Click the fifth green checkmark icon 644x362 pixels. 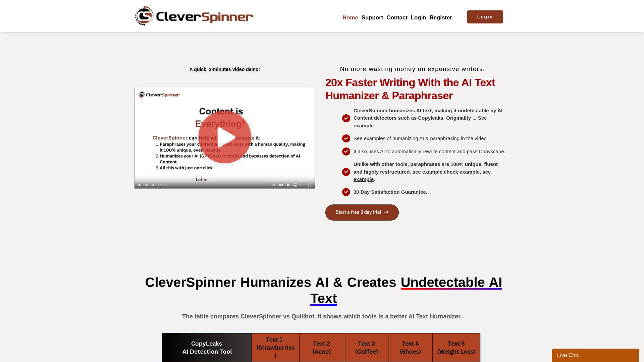point(346,192)
